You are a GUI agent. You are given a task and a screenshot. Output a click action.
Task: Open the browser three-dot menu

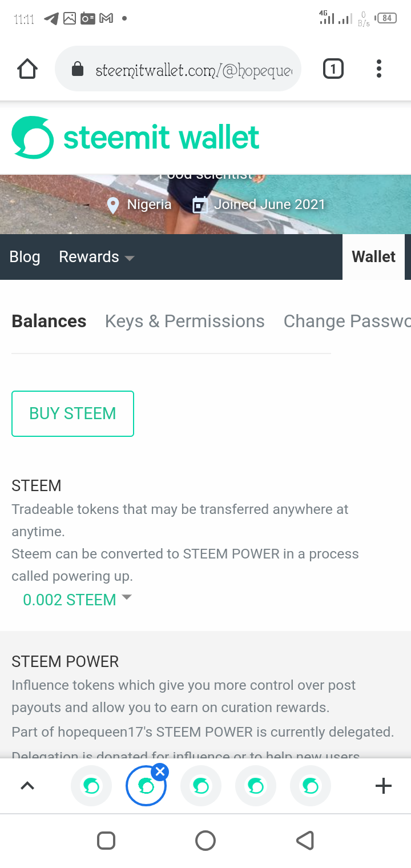[x=378, y=69]
